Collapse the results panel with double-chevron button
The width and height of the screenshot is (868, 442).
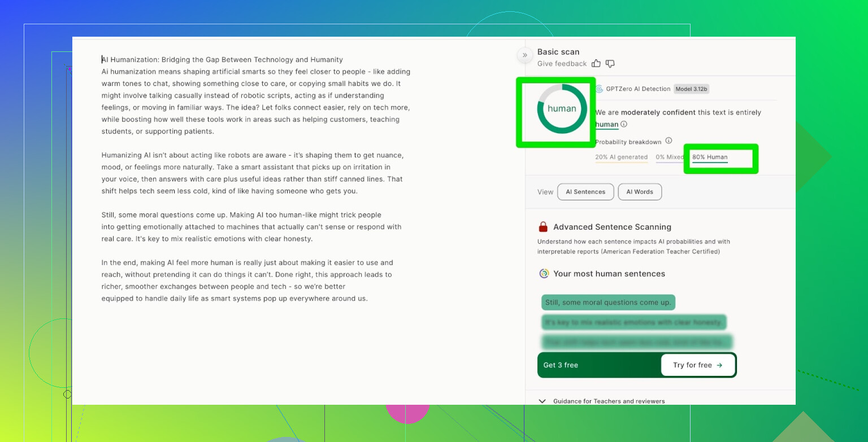(x=524, y=55)
